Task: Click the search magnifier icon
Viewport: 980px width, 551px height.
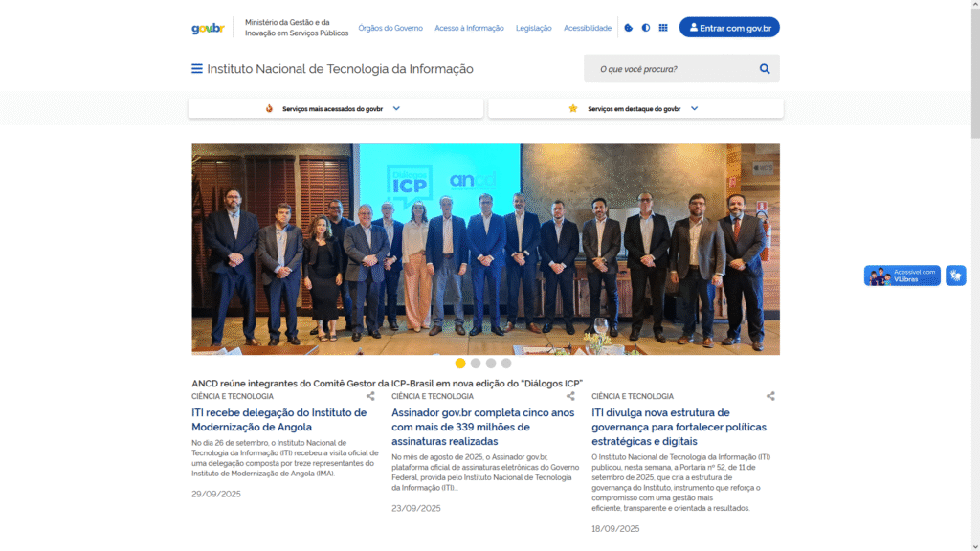Action: pyautogui.click(x=765, y=69)
